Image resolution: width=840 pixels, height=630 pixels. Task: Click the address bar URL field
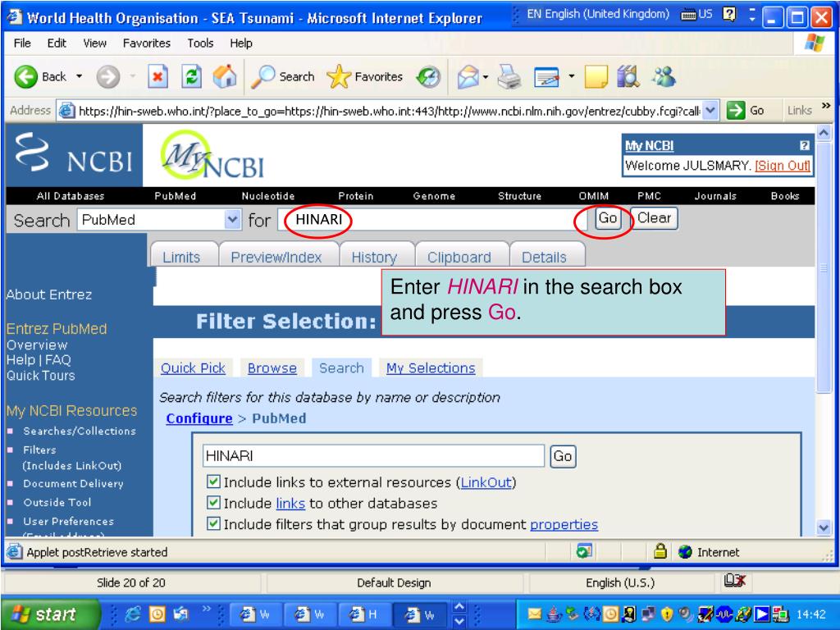[388, 111]
